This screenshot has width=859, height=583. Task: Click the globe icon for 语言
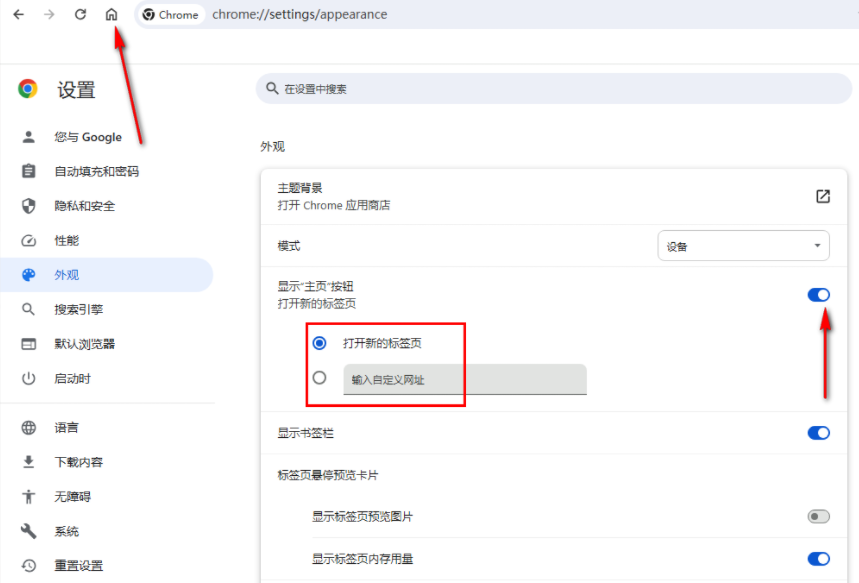(28, 427)
